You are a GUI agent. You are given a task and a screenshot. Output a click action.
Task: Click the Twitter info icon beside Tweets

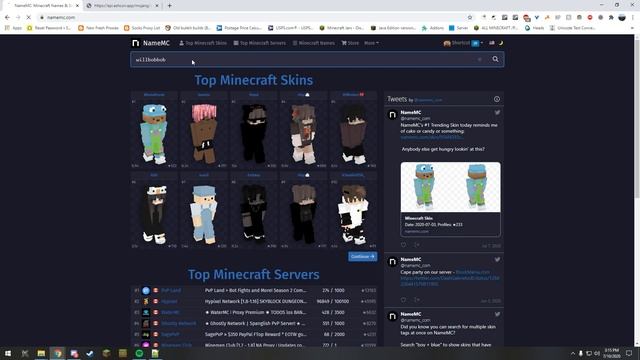click(x=496, y=99)
